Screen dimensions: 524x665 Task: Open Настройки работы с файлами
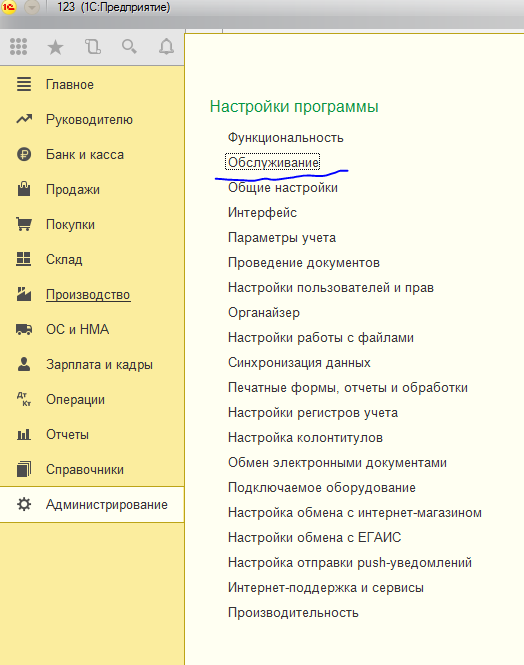tap(321, 338)
